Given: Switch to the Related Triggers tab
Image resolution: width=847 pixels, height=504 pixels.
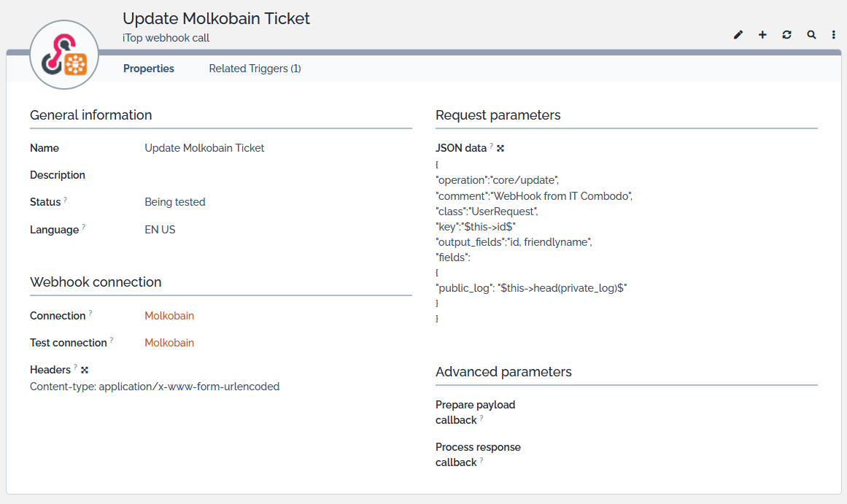Looking at the screenshot, I should (x=255, y=69).
